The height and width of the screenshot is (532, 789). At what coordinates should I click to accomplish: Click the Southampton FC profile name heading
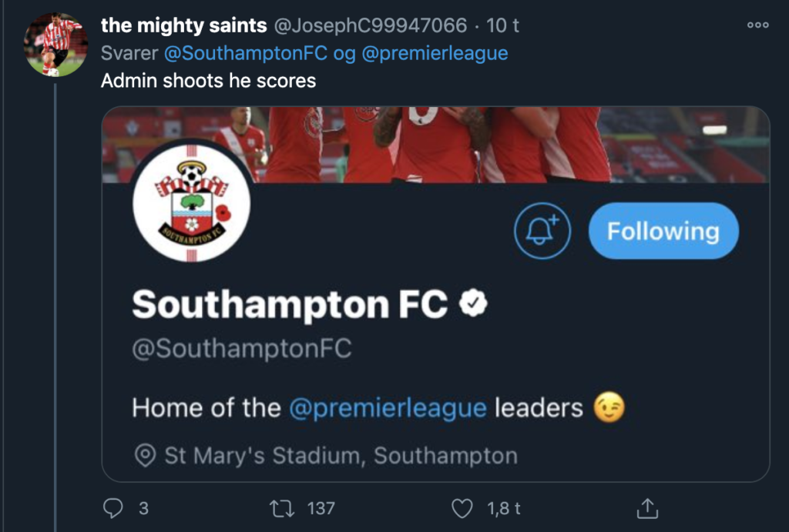click(x=290, y=305)
